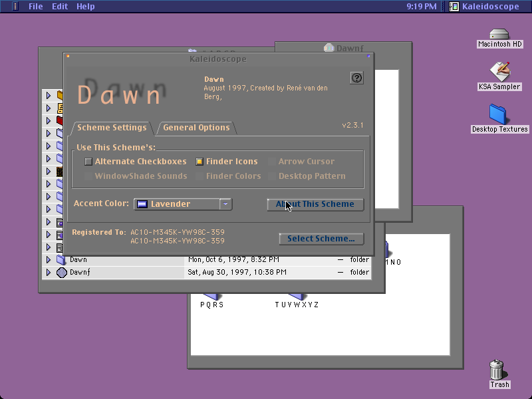Expand the triangle beside the red folder

[x=48, y=121]
